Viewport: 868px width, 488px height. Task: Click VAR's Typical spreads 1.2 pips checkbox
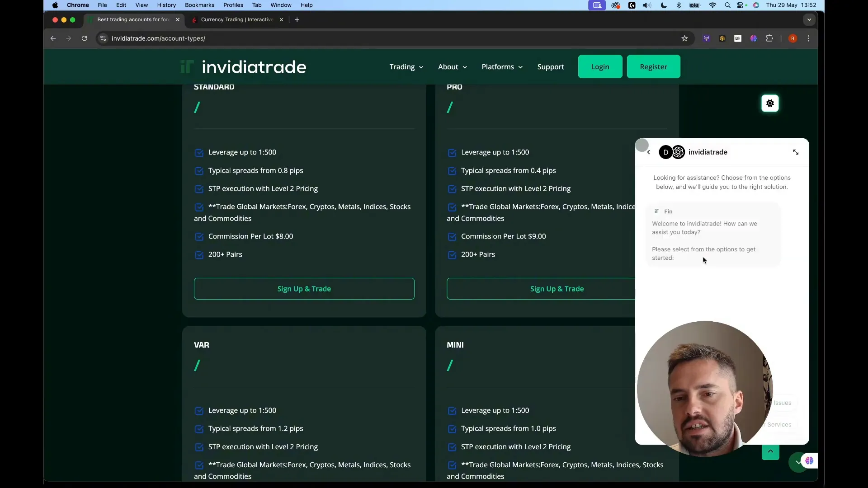(x=199, y=429)
